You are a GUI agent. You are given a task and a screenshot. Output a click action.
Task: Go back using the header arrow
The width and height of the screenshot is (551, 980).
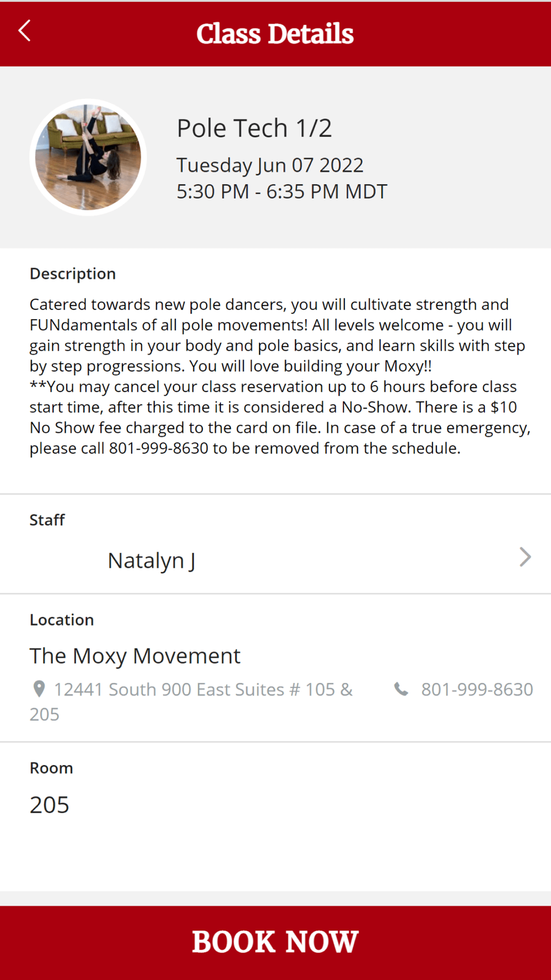25,31
